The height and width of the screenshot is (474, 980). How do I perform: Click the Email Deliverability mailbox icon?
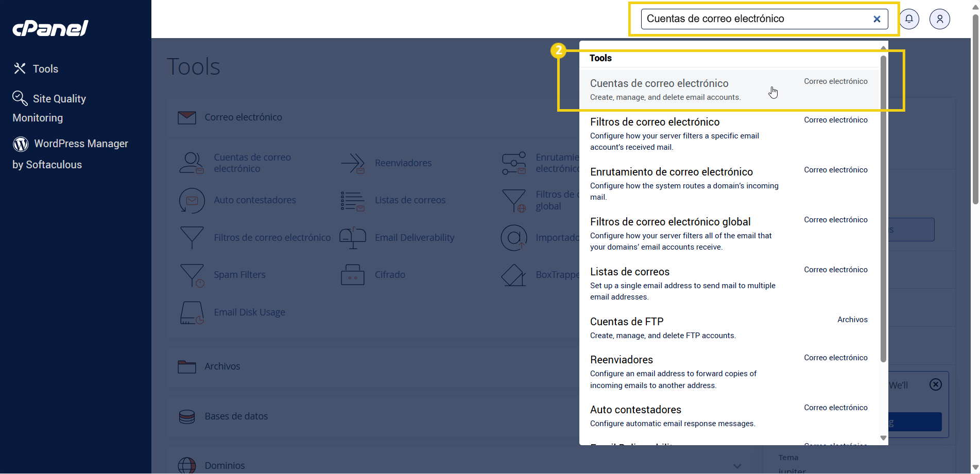click(x=353, y=238)
